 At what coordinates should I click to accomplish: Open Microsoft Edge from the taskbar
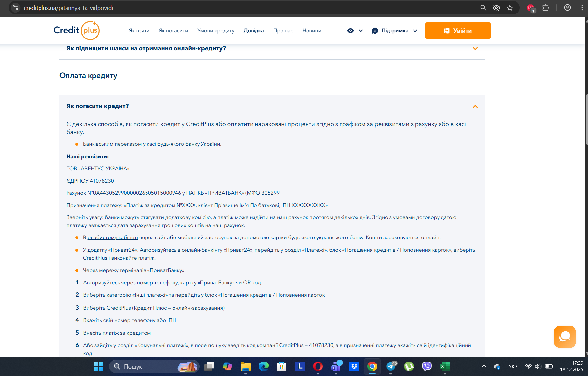[x=264, y=366]
